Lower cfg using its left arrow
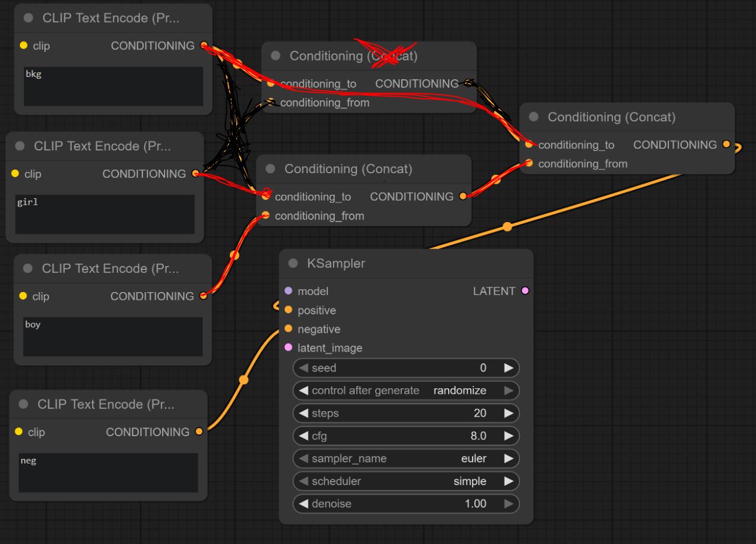Image resolution: width=756 pixels, height=544 pixels. point(303,436)
